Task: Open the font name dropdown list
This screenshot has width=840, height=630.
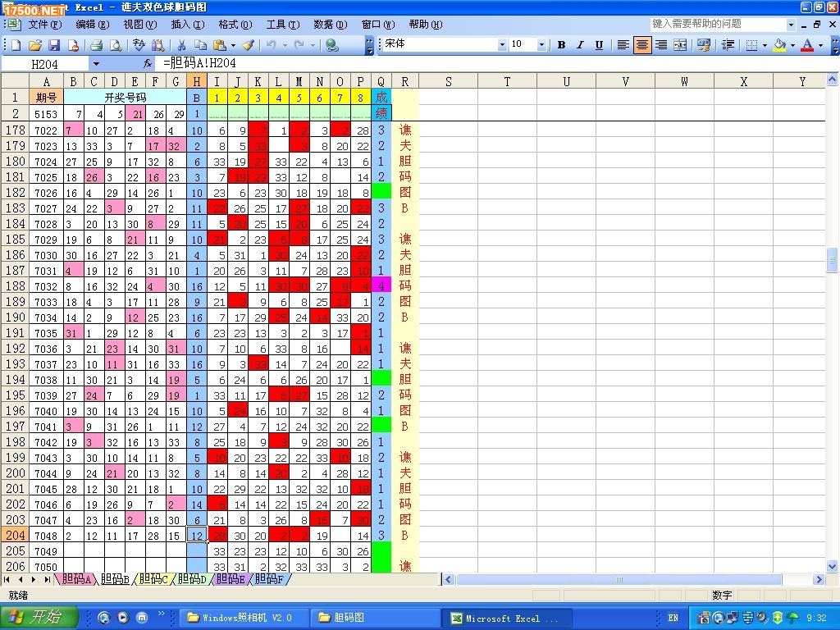Action: click(x=502, y=45)
